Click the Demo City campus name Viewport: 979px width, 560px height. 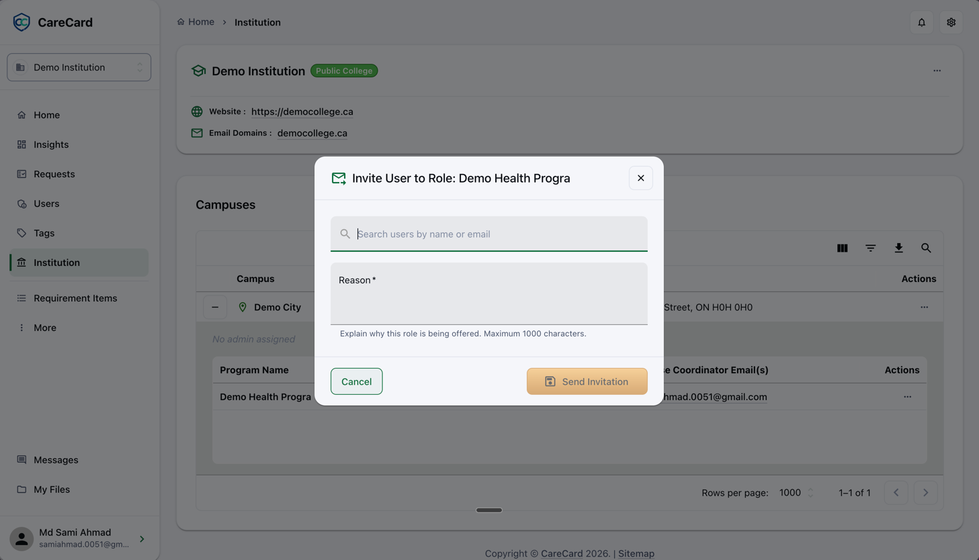coord(278,307)
